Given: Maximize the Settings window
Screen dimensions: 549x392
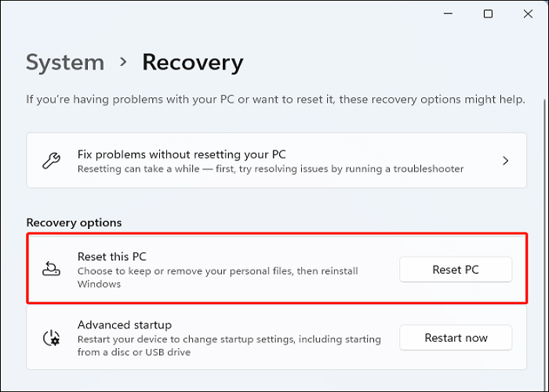Looking at the screenshot, I should point(488,14).
